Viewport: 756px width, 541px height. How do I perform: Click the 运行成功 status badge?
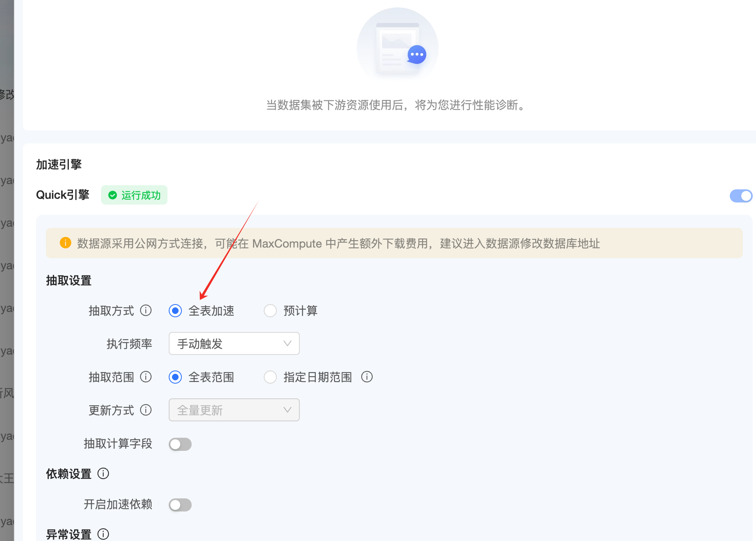point(134,195)
